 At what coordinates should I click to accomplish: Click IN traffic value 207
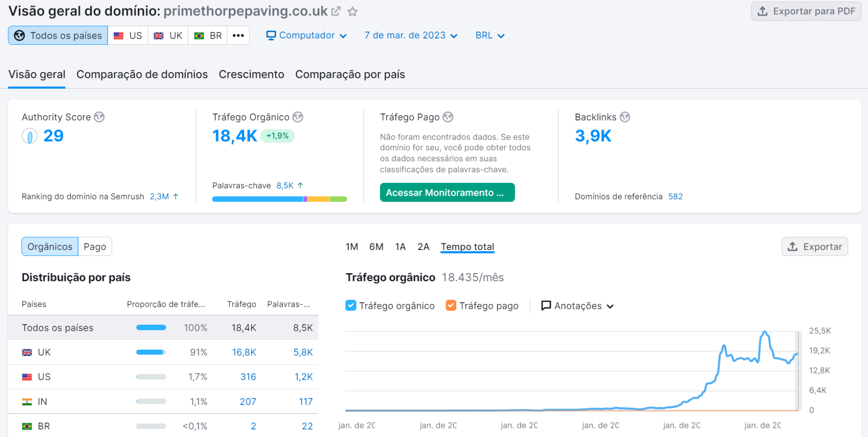(248, 402)
